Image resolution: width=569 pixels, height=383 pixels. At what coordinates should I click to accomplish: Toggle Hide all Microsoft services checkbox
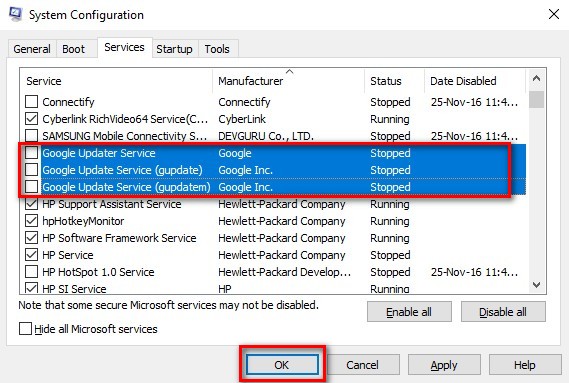25,329
